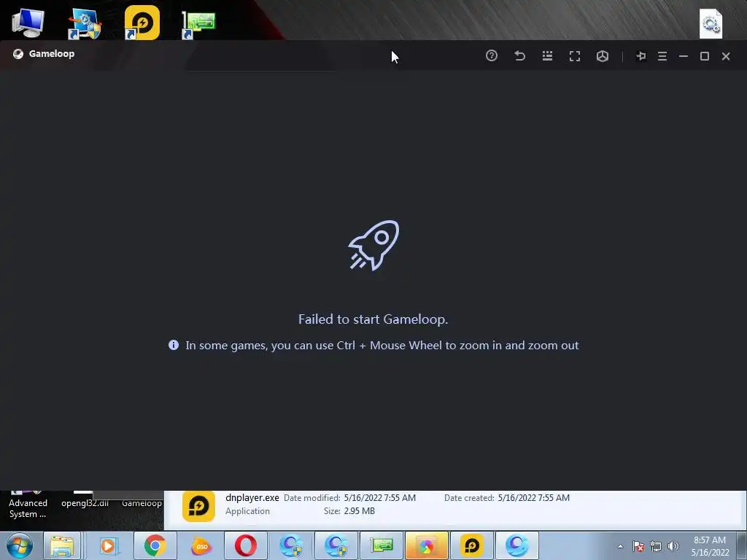Click Date modified value 5/16/2022 7:55 AM
Image resolution: width=747 pixels, height=560 pixels.
point(379,497)
